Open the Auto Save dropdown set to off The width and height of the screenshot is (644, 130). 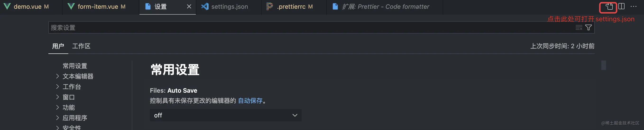[x=225, y=115]
